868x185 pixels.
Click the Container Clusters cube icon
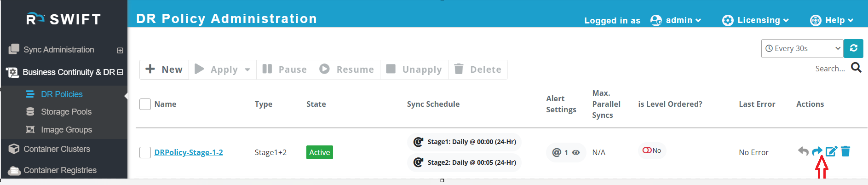coord(14,149)
